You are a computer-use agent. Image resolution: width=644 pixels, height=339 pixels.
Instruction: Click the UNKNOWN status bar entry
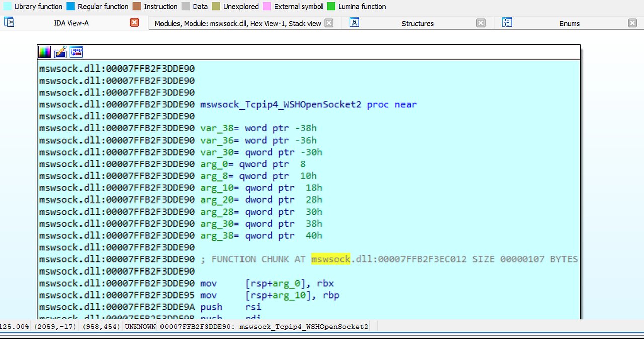(140, 327)
